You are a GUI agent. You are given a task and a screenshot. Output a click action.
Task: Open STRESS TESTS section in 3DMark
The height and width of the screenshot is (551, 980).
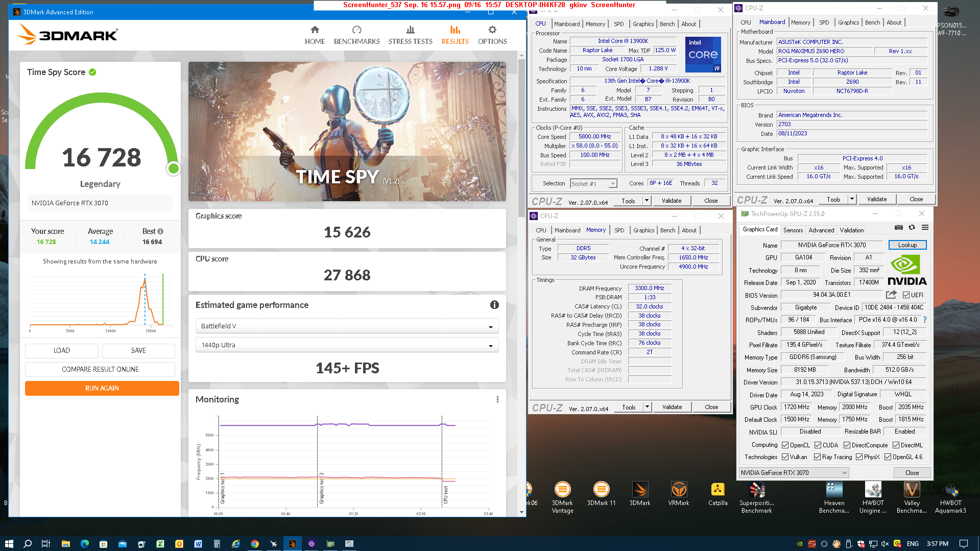[410, 35]
